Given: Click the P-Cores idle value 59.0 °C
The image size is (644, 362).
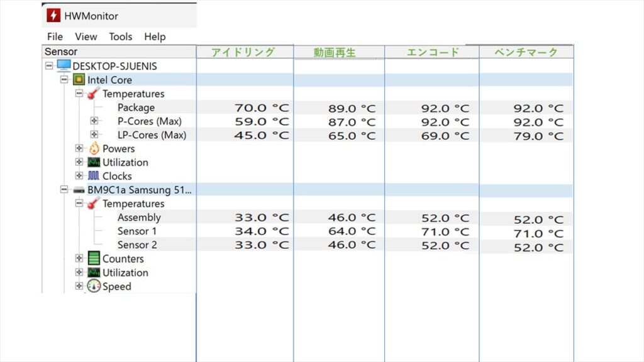Looking at the screenshot, I should coord(262,122).
